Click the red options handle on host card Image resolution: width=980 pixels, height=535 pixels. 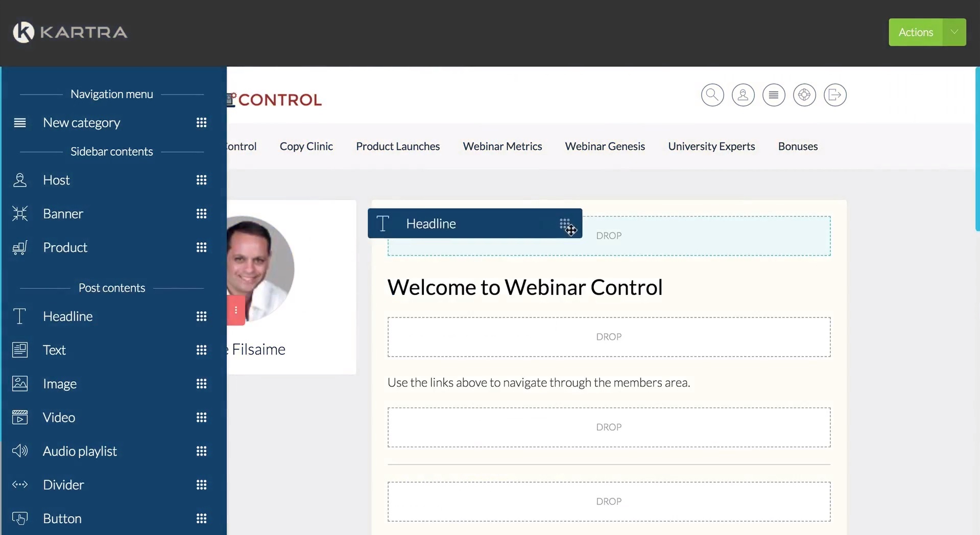click(x=236, y=310)
